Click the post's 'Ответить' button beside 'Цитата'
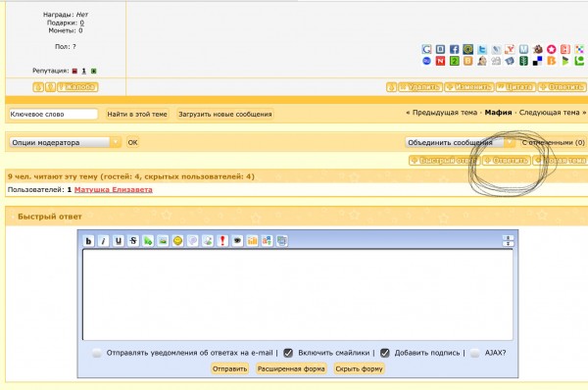Screen dimensions: 588x390 click(562, 87)
